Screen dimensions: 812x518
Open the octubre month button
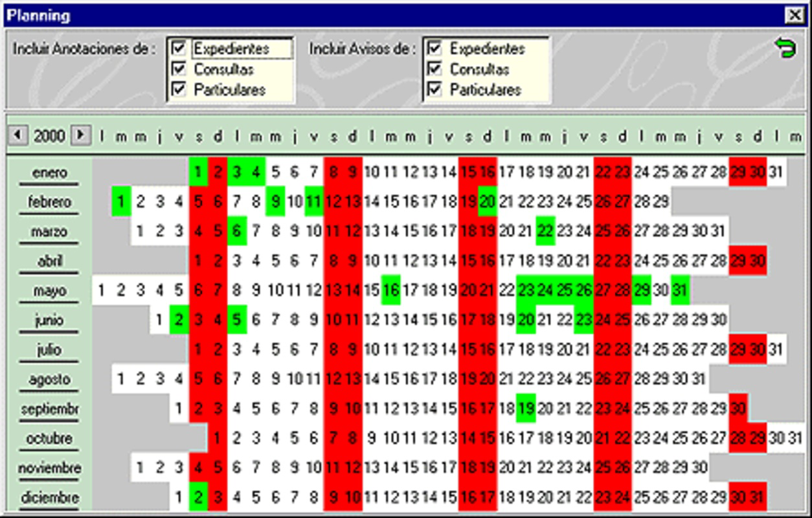click(49, 439)
